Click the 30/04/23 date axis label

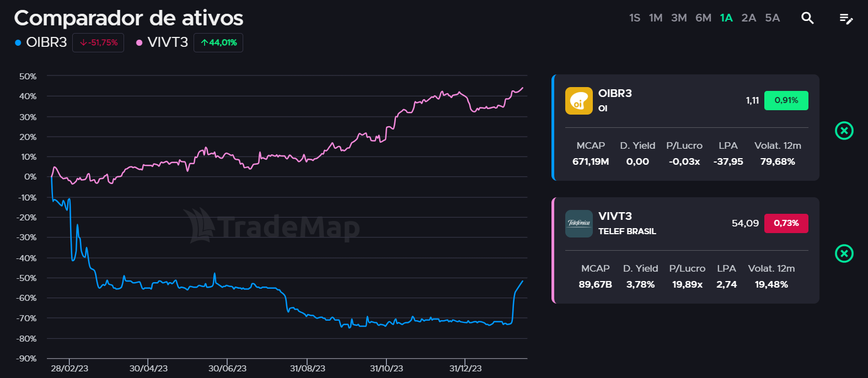coord(148,368)
